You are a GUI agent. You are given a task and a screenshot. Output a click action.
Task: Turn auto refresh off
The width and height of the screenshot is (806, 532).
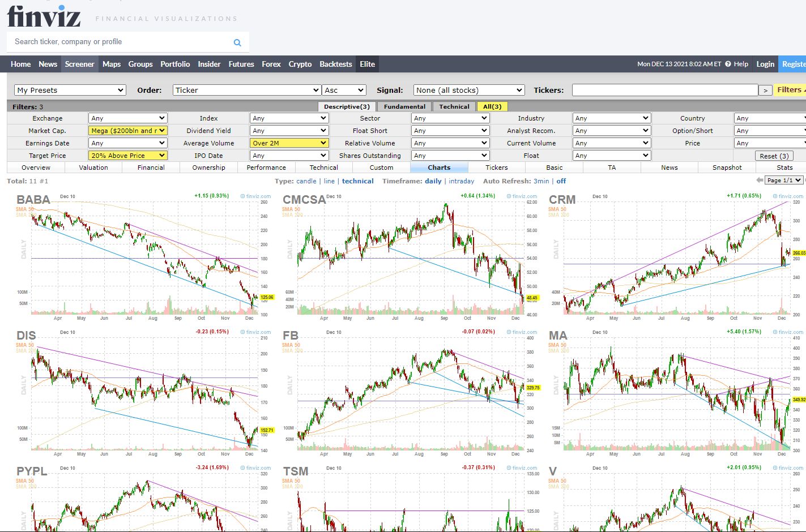561,181
